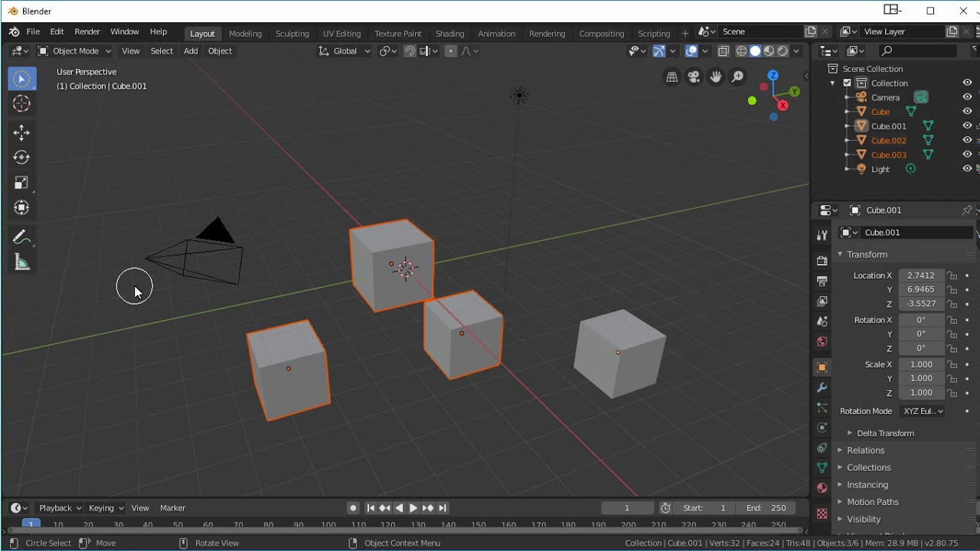The height and width of the screenshot is (551, 980).
Task: Open the timeline Marker menu
Action: coord(172,508)
